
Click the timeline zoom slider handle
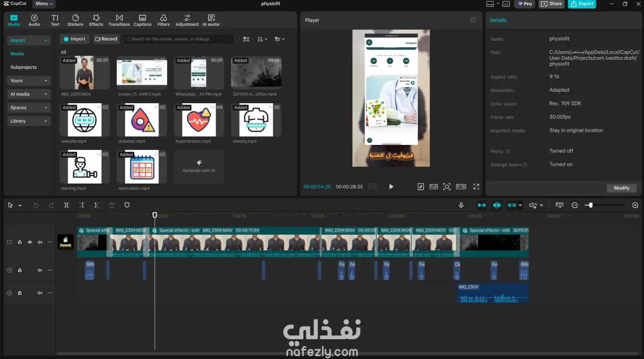coord(590,205)
